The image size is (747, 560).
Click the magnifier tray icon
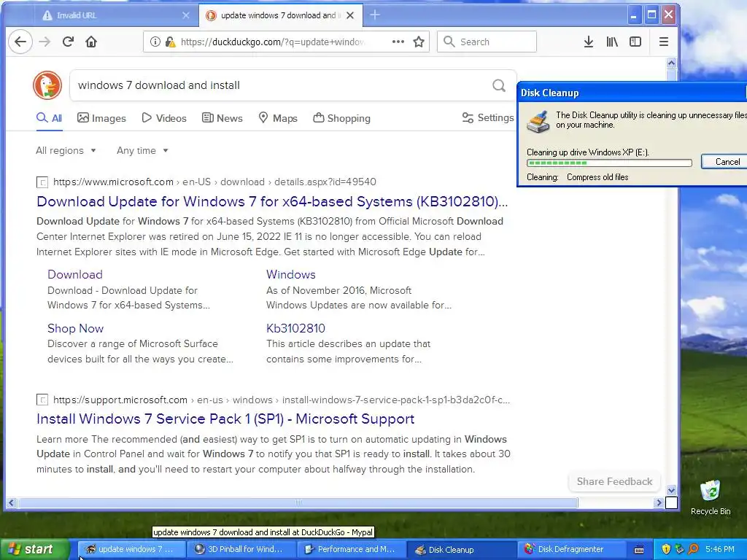click(693, 549)
